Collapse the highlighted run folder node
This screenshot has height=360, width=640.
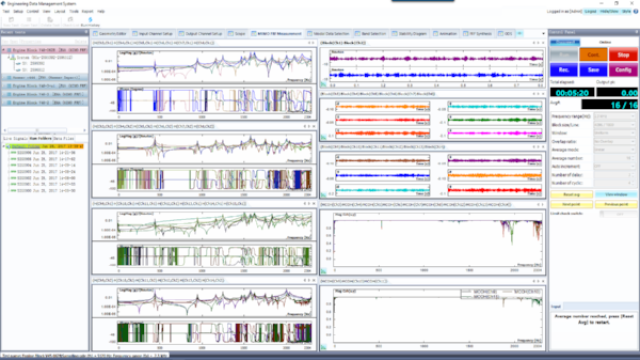(4, 146)
